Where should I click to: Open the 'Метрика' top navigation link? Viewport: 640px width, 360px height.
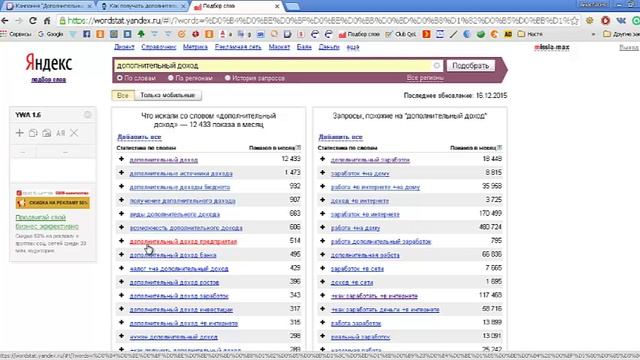[195, 47]
